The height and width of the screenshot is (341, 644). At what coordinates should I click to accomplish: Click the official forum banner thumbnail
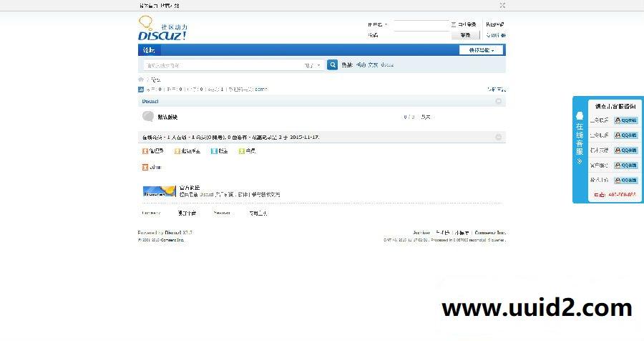tap(160, 191)
